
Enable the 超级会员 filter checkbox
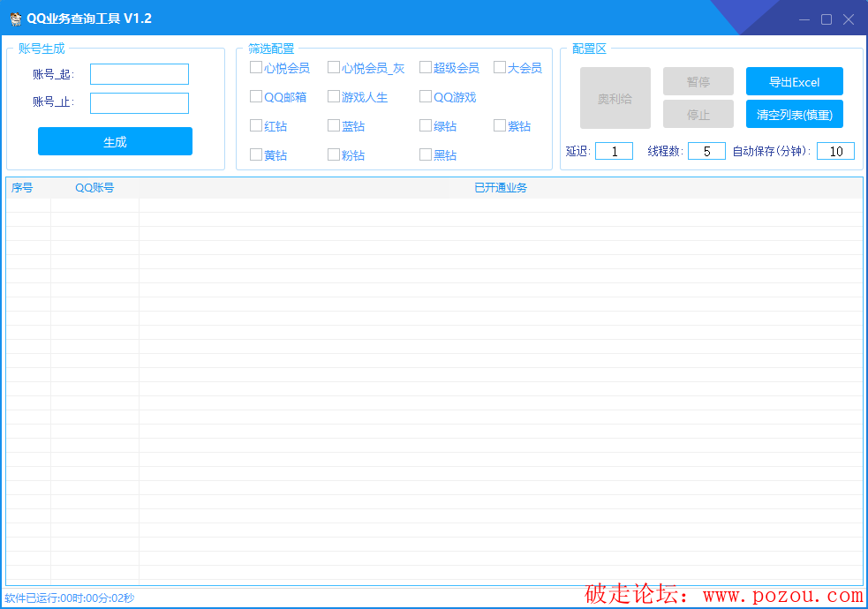point(426,68)
